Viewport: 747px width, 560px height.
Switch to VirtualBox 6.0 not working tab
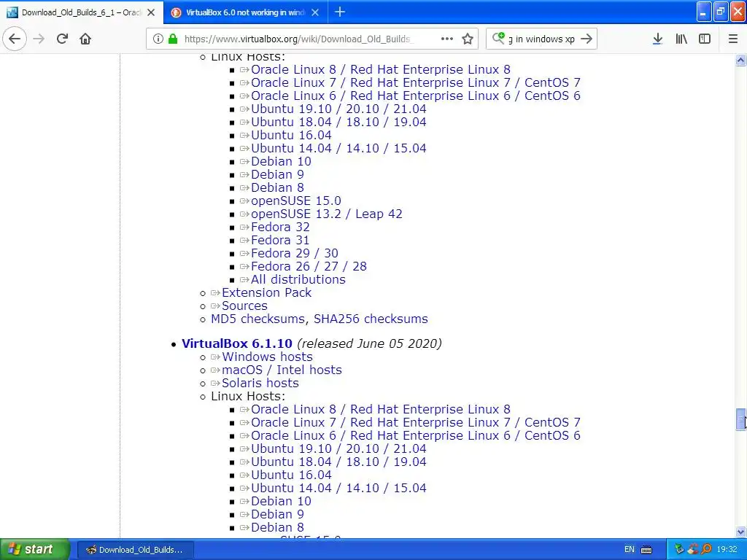click(246, 12)
